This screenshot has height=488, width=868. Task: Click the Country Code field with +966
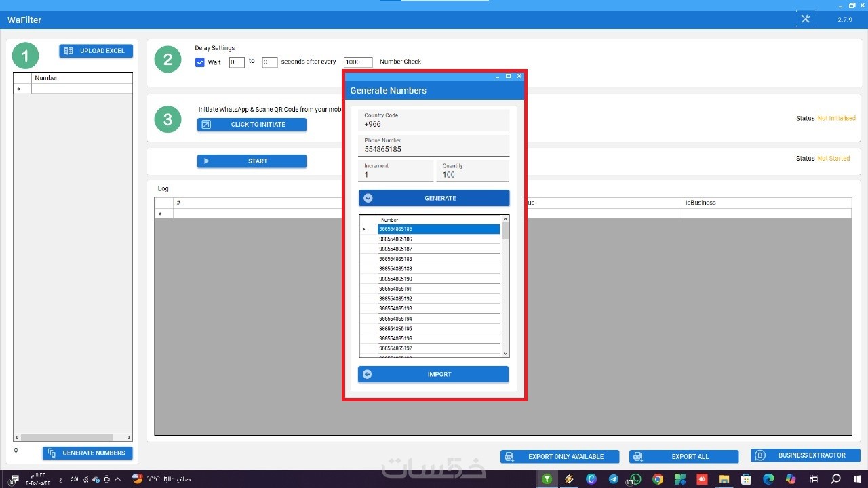434,120
